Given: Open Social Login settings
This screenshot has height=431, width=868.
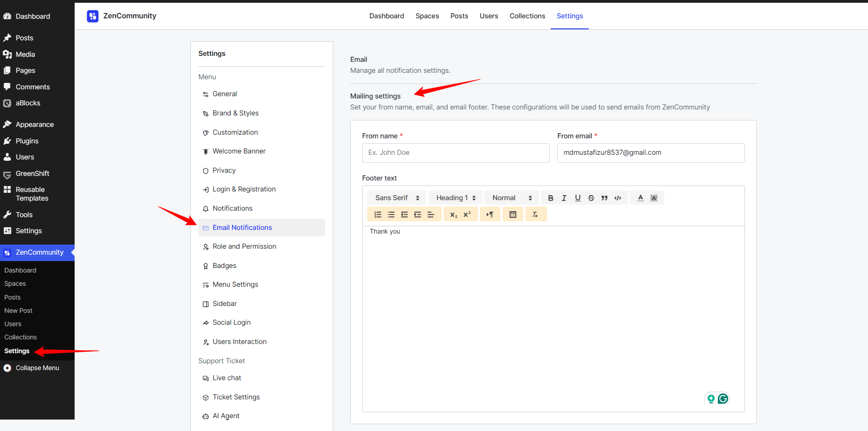Looking at the screenshot, I should pos(261,322).
